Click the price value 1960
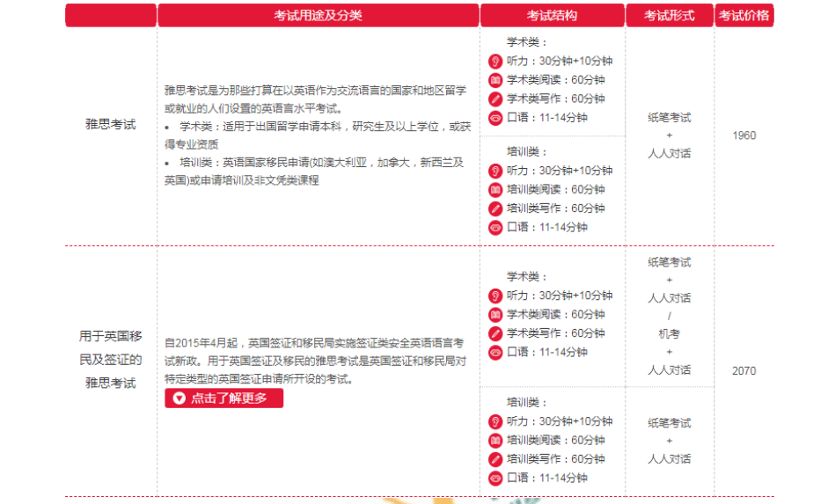Image resolution: width=835 pixels, height=504 pixels. (x=744, y=135)
